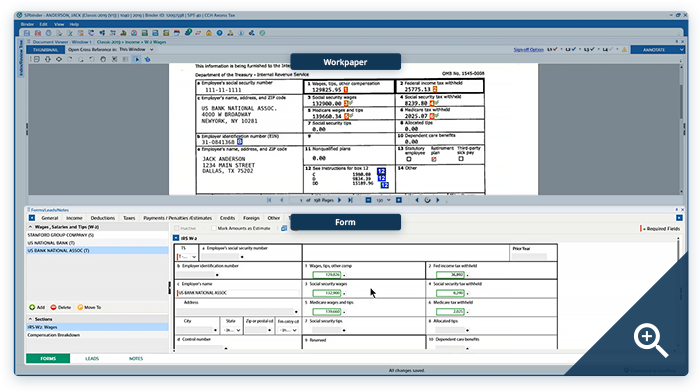Open the View menu
This screenshot has width=700, height=392.
point(59,24)
